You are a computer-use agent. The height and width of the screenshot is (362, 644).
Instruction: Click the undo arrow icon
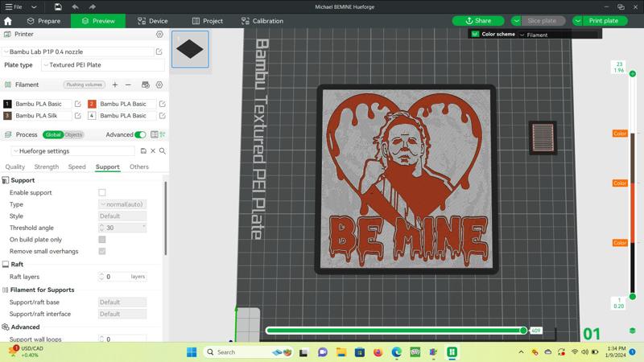75,6
